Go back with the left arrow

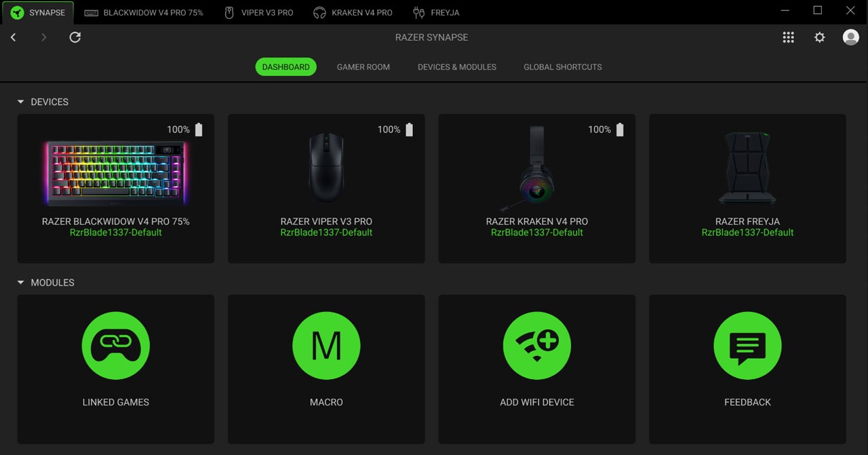13,37
